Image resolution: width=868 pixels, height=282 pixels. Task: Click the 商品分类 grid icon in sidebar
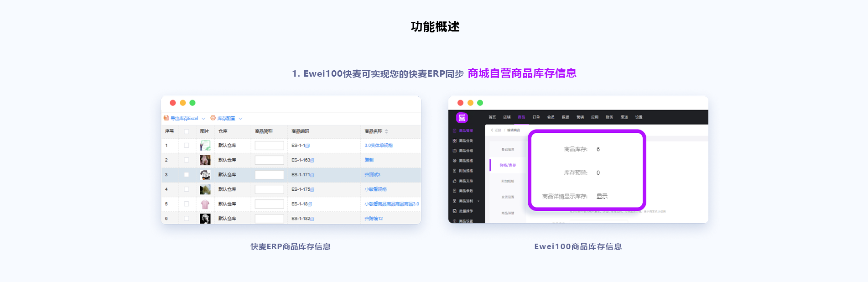[455, 141]
